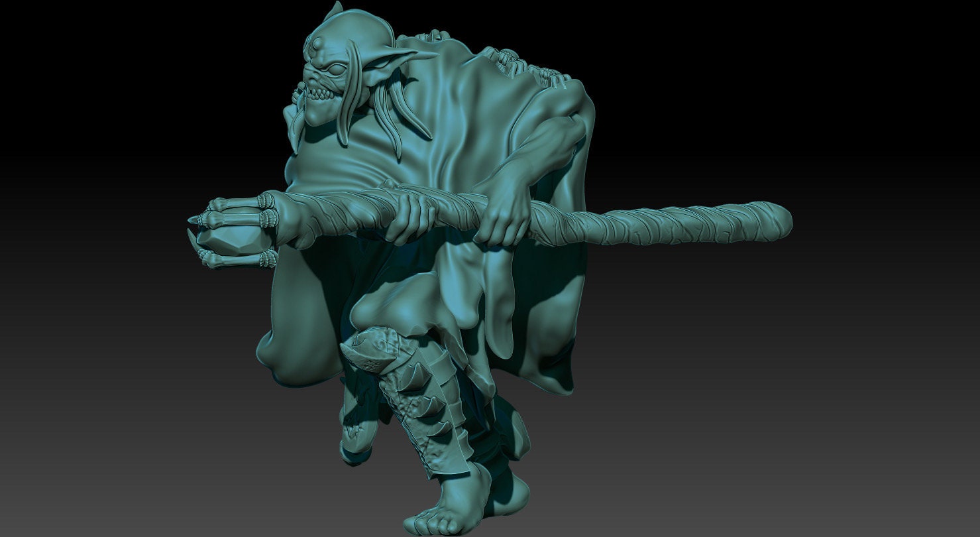Select the spiked shin guard
This screenshot has height=537, width=980.
pos(419,411)
